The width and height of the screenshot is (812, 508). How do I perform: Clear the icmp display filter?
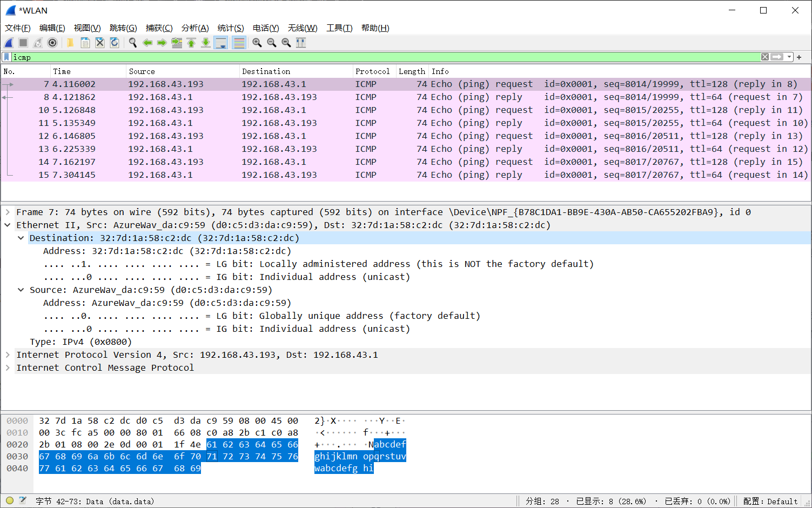click(765, 57)
